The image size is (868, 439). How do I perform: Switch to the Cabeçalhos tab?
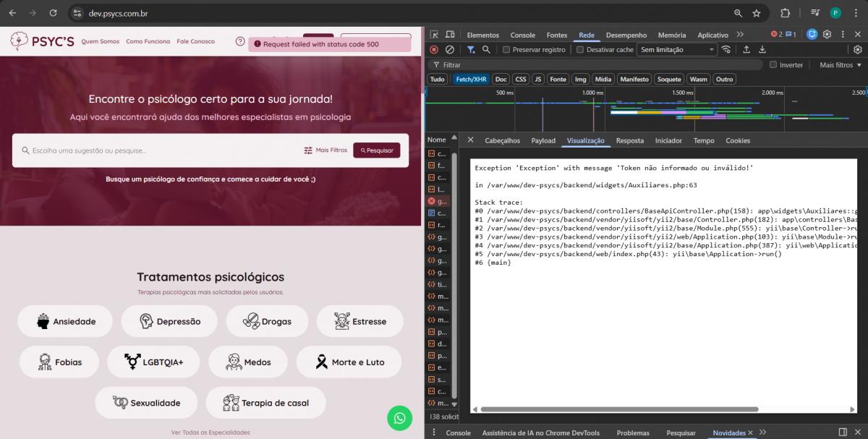[502, 140]
